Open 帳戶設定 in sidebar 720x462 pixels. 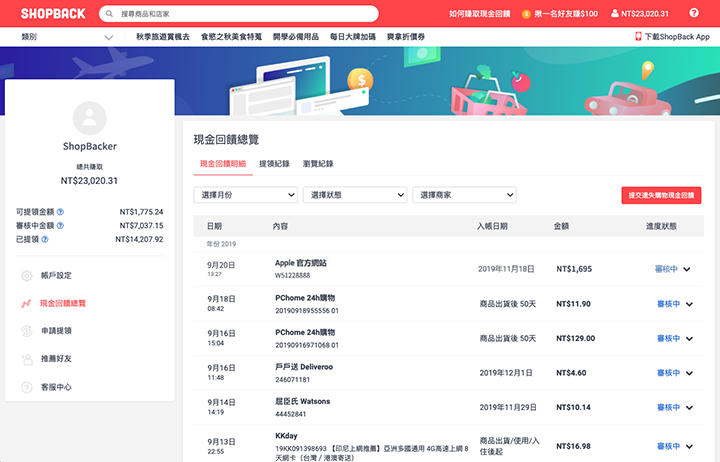(56, 276)
